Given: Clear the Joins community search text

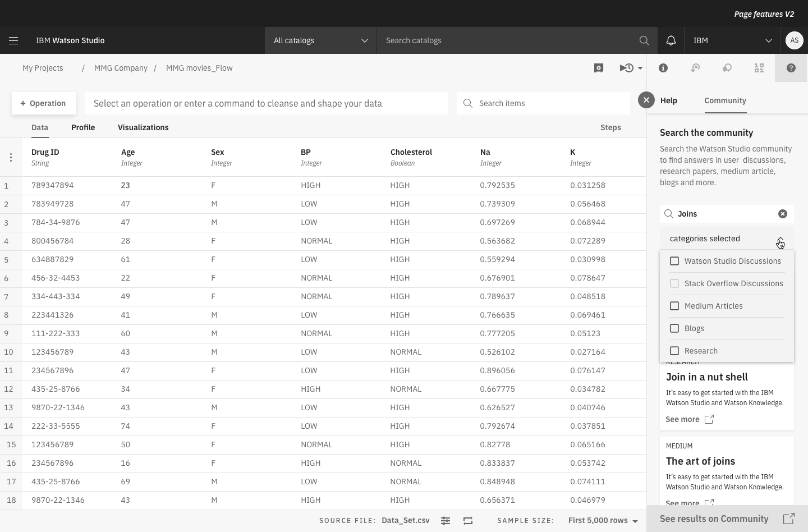Looking at the screenshot, I should tap(783, 214).
